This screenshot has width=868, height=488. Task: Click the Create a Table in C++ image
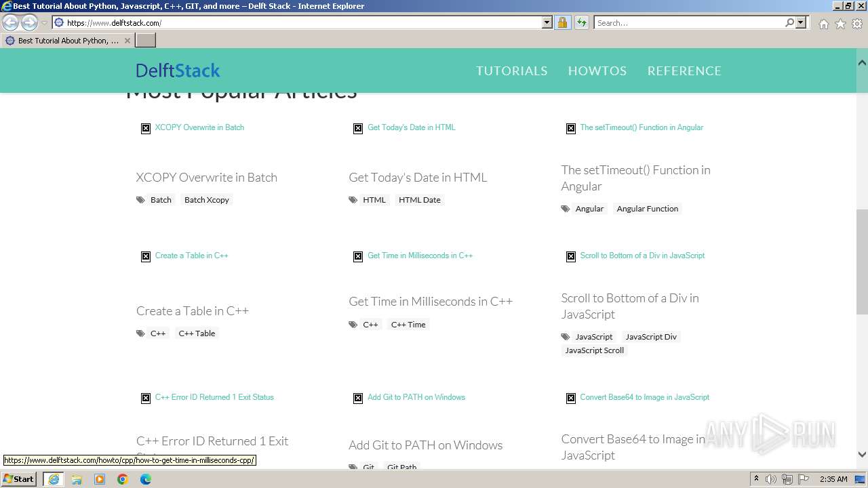coord(184,256)
